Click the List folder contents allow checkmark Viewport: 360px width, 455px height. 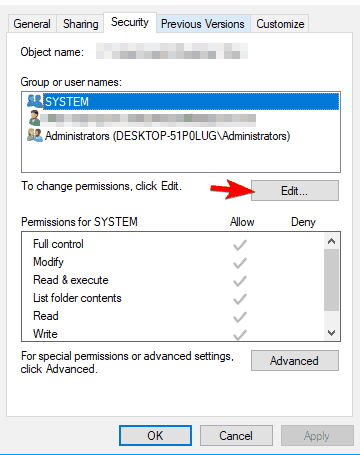coord(240,299)
